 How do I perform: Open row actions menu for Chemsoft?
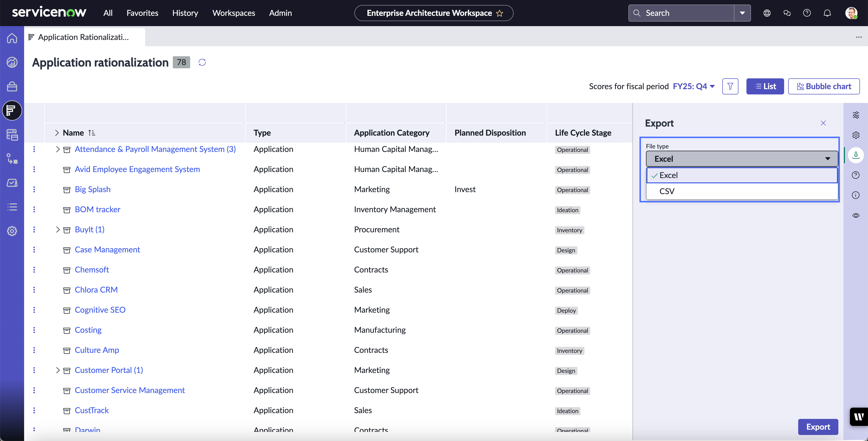pos(34,269)
